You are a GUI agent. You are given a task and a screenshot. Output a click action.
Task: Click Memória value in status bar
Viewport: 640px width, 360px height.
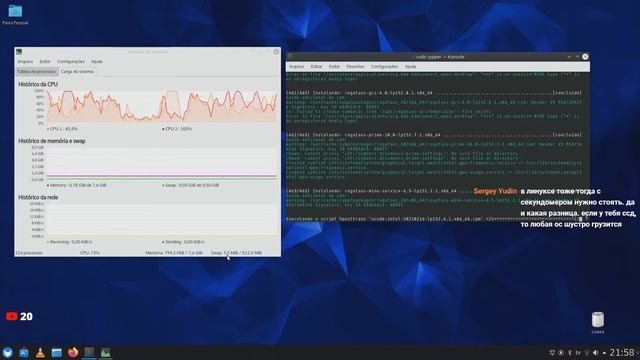coord(174,253)
